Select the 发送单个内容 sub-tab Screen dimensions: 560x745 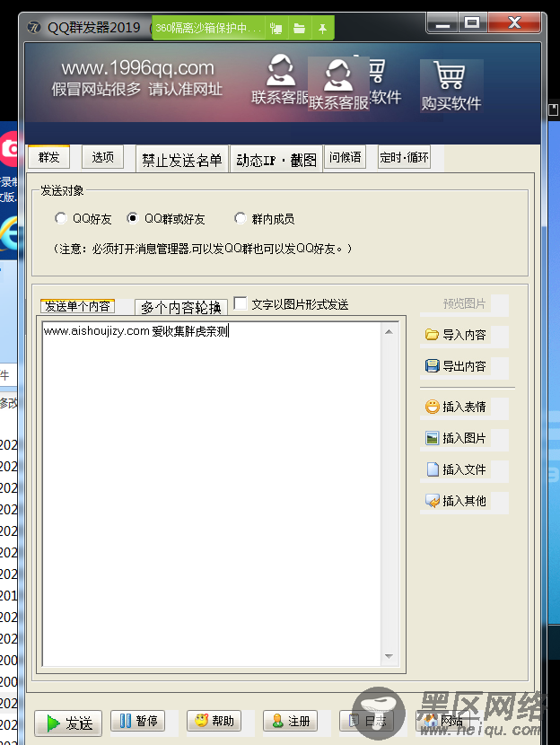click(x=77, y=306)
